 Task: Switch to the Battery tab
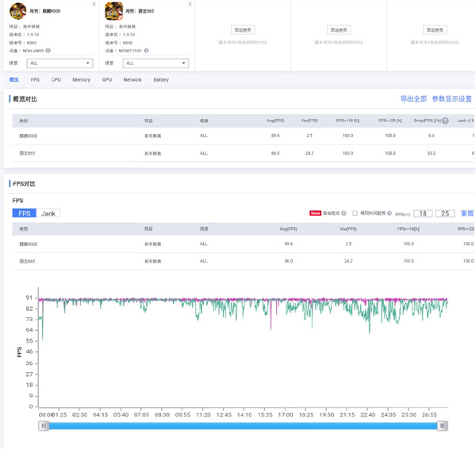pos(161,80)
